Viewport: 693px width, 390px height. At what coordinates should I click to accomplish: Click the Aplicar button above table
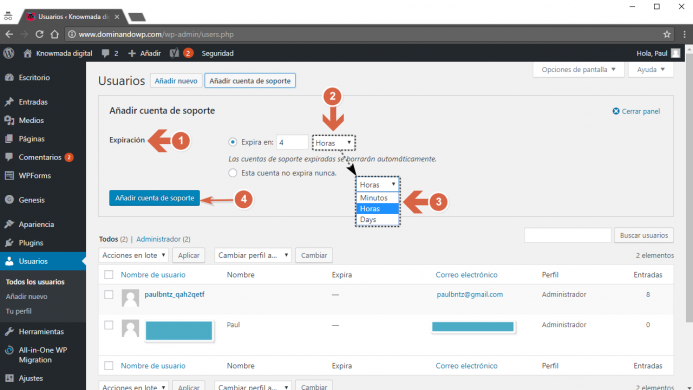(189, 255)
